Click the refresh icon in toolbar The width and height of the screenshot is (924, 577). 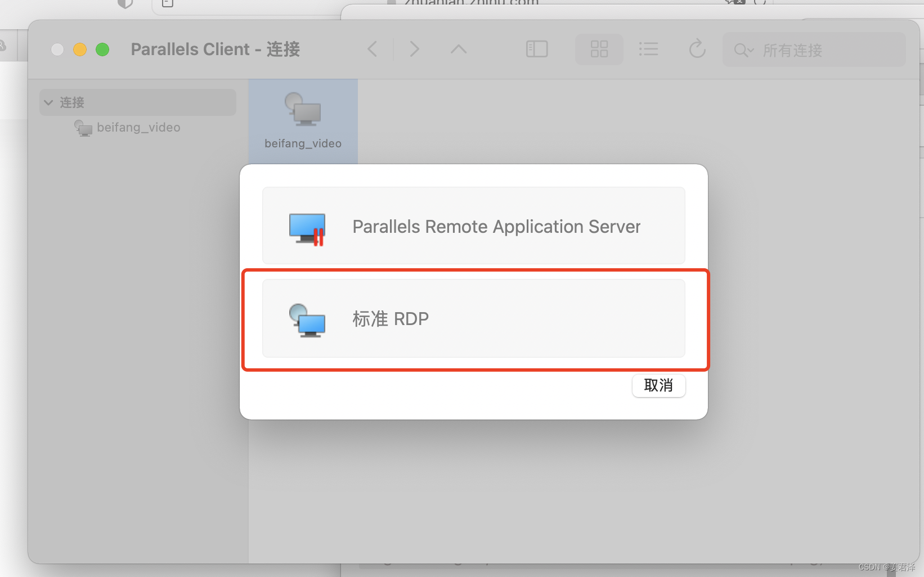697,49
